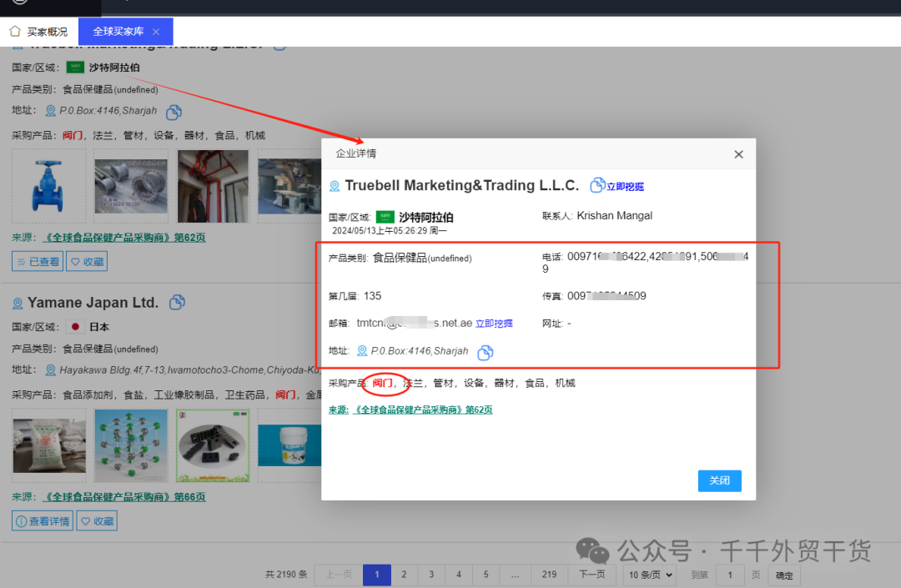Click location pin beside dialog address
This screenshot has width=901, height=588.
pyautogui.click(x=362, y=351)
